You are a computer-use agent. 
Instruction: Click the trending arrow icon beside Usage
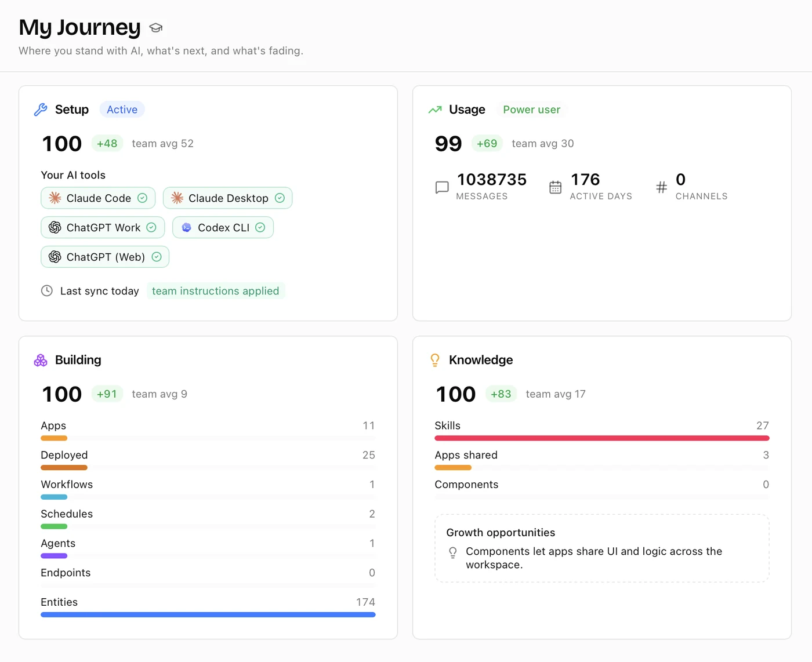[x=435, y=110]
